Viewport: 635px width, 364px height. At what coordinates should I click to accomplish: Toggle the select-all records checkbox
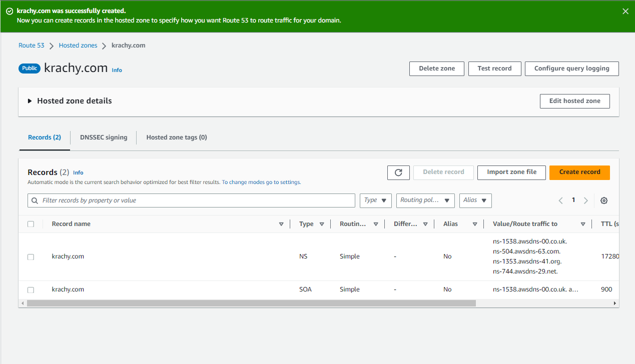(31, 224)
